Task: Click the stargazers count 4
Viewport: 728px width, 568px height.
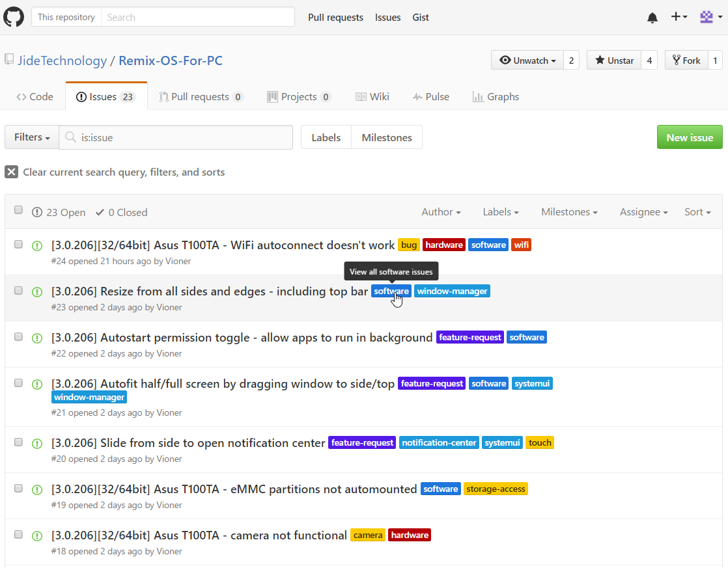Action: coord(649,61)
